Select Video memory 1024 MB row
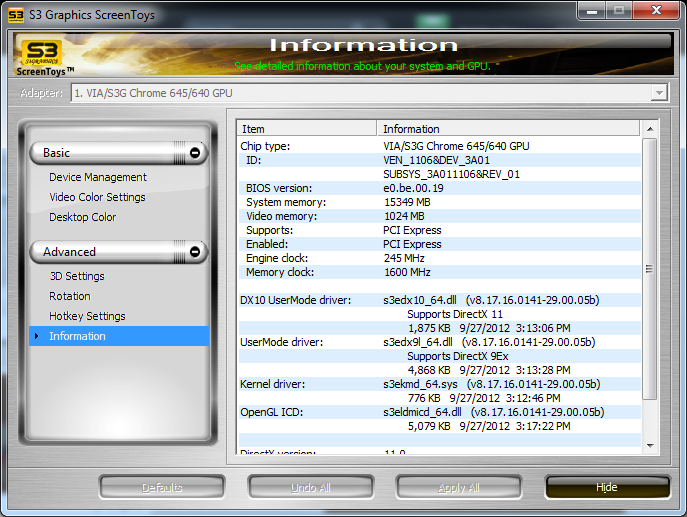This screenshot has width=687, height=517. (x=439, y=216)
